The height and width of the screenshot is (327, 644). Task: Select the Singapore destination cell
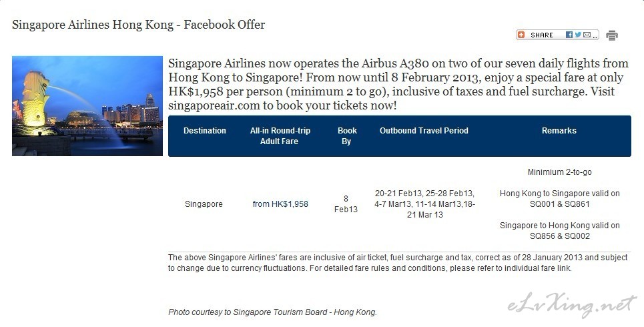click(x=204, y=204)
